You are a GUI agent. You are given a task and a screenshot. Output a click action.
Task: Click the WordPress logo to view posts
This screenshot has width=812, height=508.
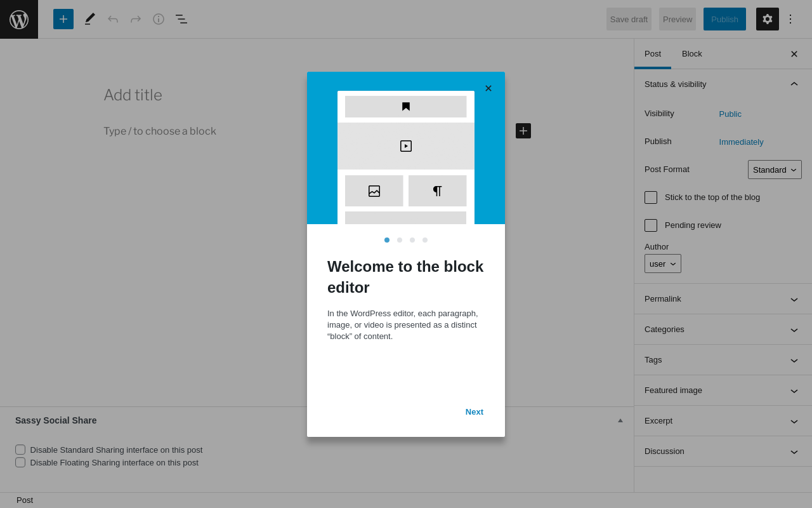(19, 19)
